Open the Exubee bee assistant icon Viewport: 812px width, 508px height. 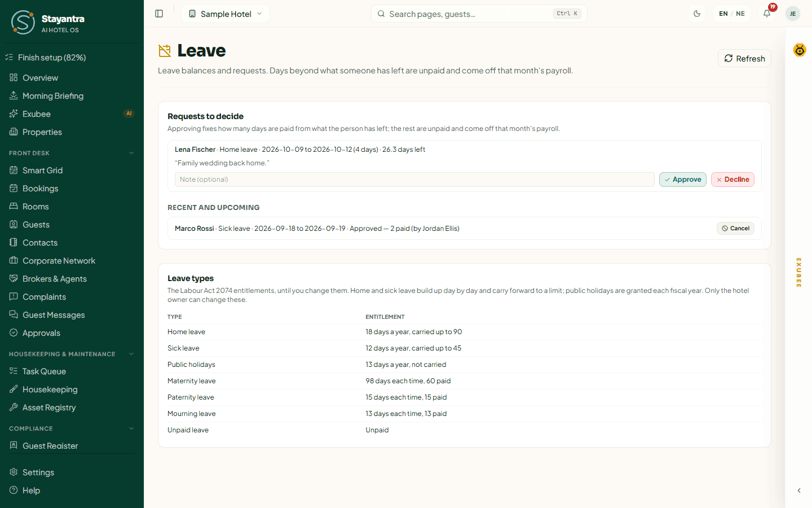click(800, 50)
